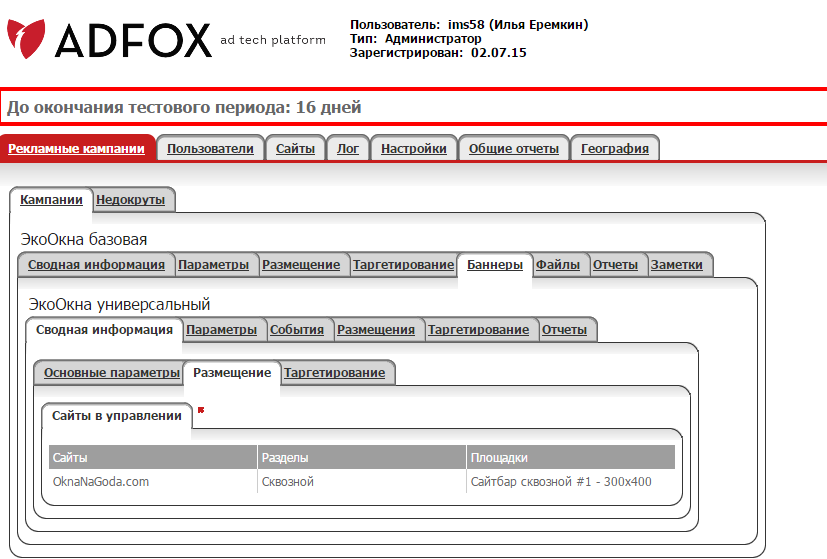Click the Разделы column header
This screenshot has height=559, width=827.
[x=284, y=458]
